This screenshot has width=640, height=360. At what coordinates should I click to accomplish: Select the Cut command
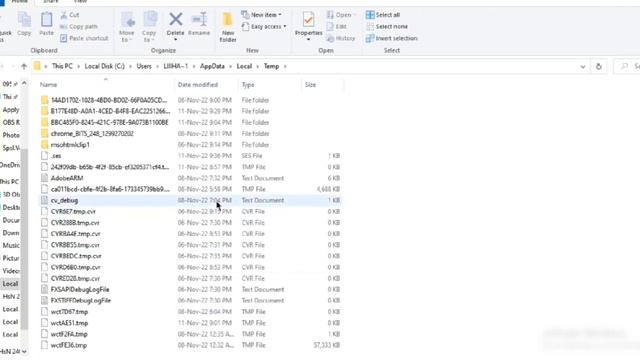click(x=70, y=15)
